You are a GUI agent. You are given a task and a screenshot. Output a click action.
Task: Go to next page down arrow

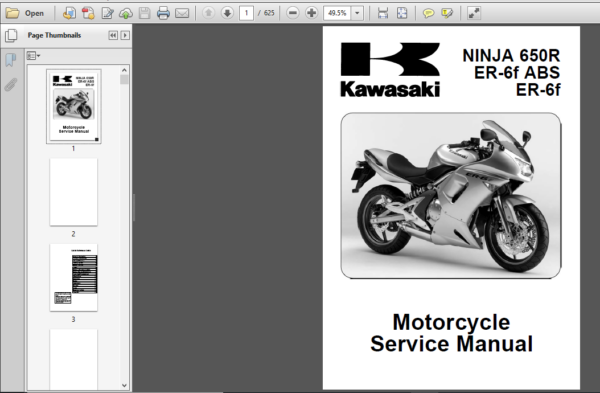(227, 13)
